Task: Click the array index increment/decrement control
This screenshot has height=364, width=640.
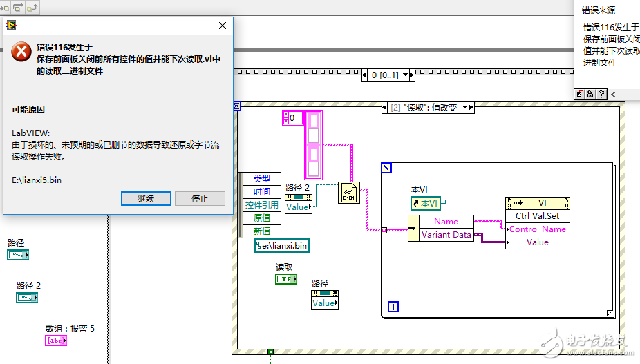Action: pos(285,118)
